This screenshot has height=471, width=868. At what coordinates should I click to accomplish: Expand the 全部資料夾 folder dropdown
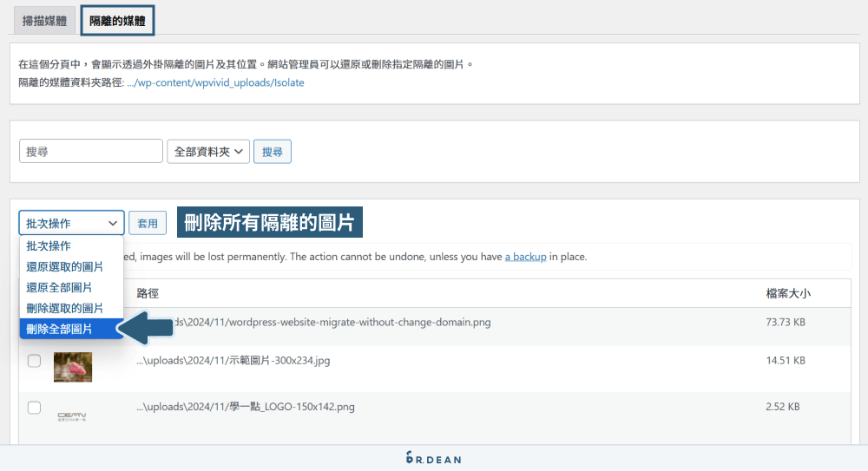tap(208, 151)
